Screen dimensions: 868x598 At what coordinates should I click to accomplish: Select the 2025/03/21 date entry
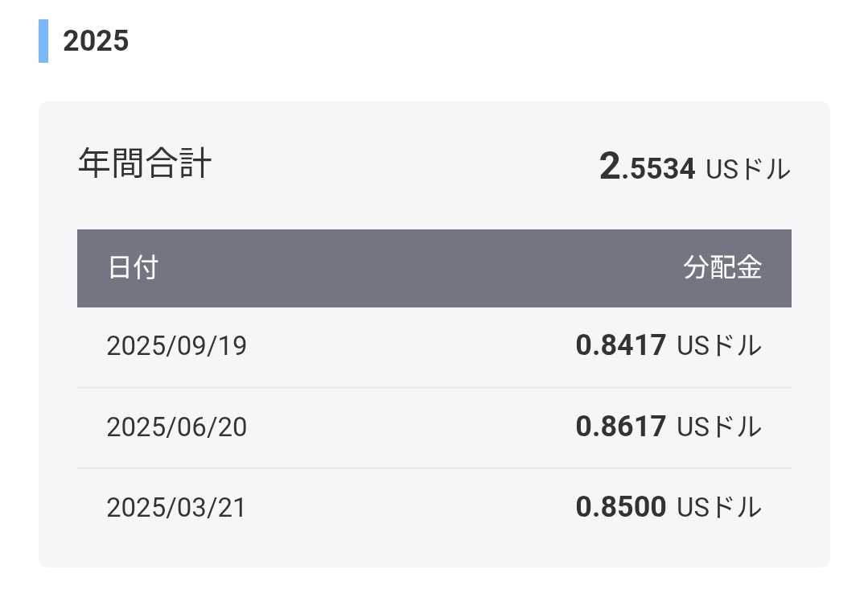coord(177,508)
